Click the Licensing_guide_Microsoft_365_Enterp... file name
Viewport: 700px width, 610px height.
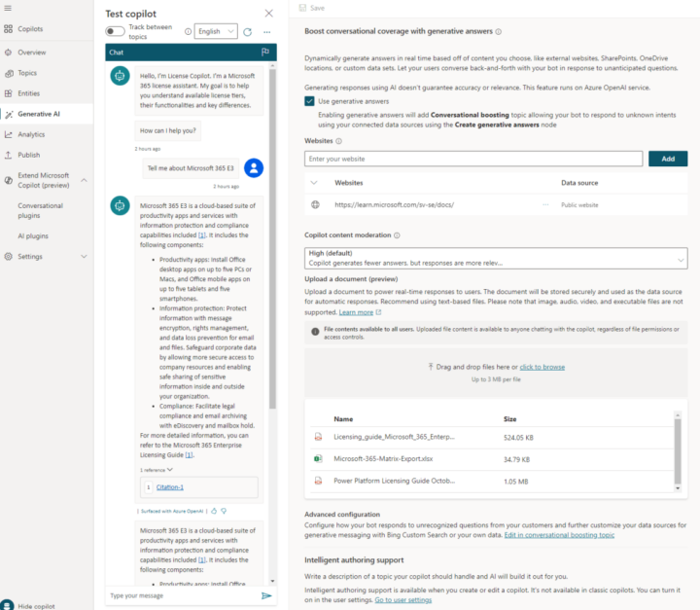[x=394, y=437]
